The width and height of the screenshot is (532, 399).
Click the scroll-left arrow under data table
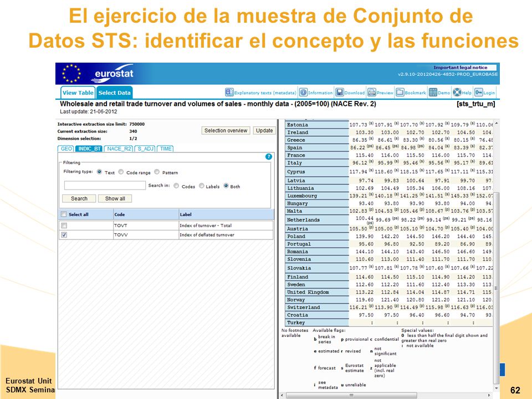pyautogui.click(x=282, y=395)
